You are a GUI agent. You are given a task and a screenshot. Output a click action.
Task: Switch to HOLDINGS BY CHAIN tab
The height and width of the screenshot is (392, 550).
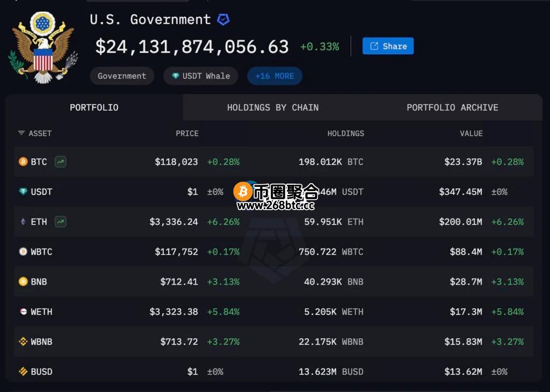(273, 107)
